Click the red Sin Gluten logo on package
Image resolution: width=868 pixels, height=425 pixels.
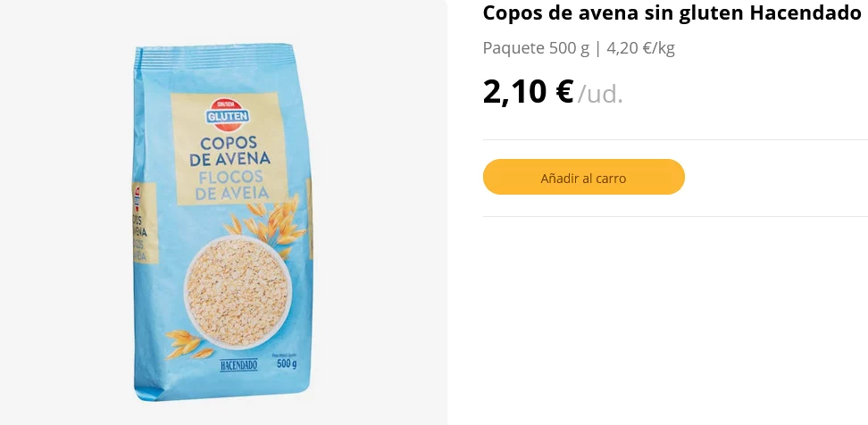click(228, 115)
